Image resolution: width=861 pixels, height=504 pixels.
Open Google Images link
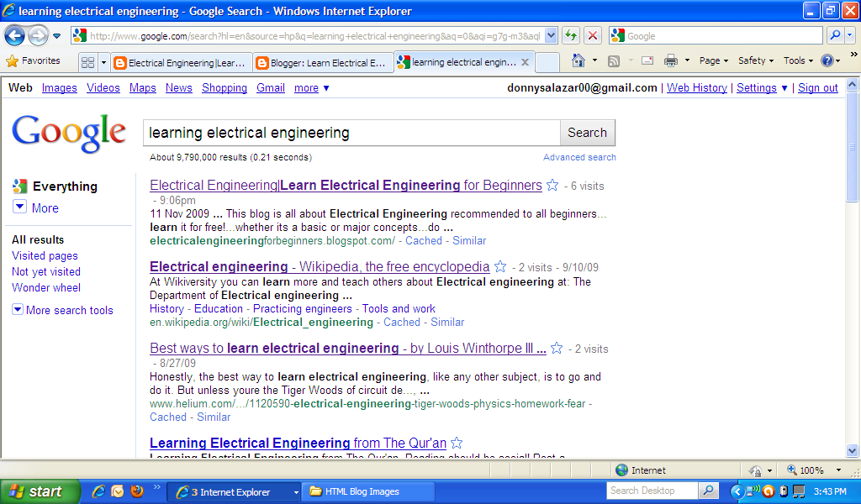coord(60,87)
